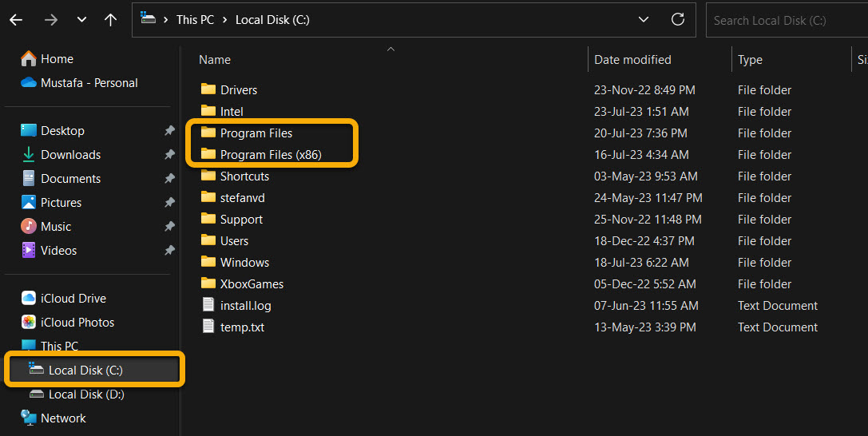Open address bar history dropdown
This screenshot has height=436, width=868.
point(644,20)
